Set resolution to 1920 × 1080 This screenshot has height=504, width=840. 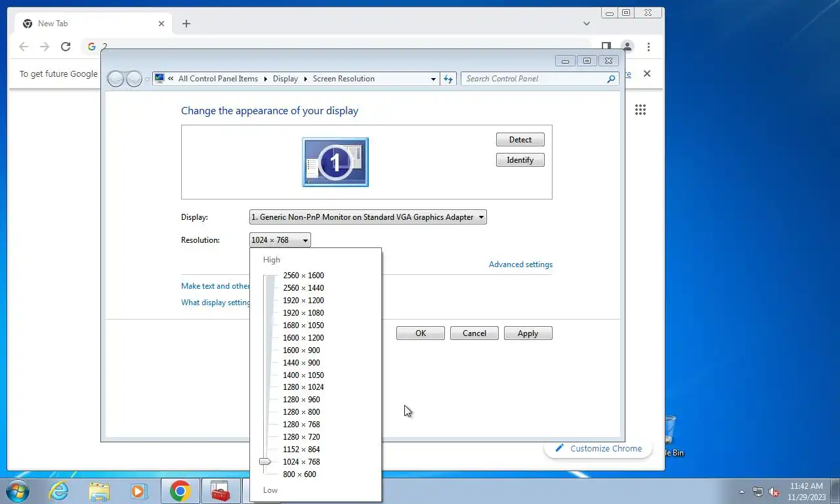[303, 313]
